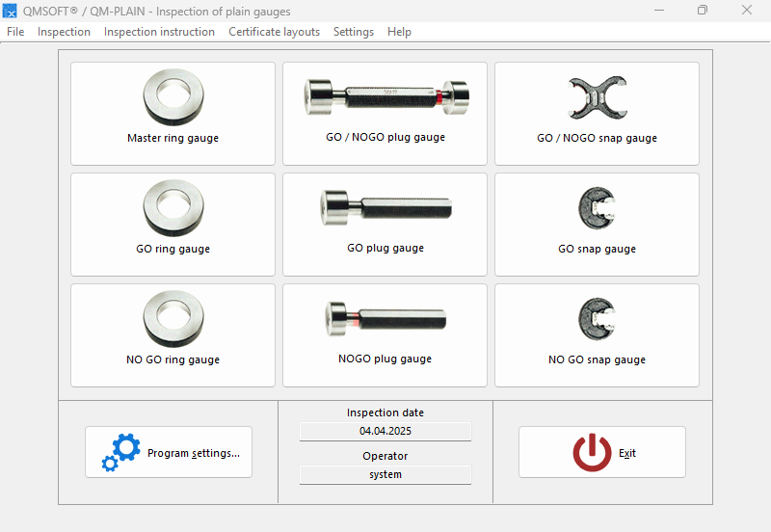Open the Help menu
This screenshot has width=771, height=532.
(x=399, y=32)
